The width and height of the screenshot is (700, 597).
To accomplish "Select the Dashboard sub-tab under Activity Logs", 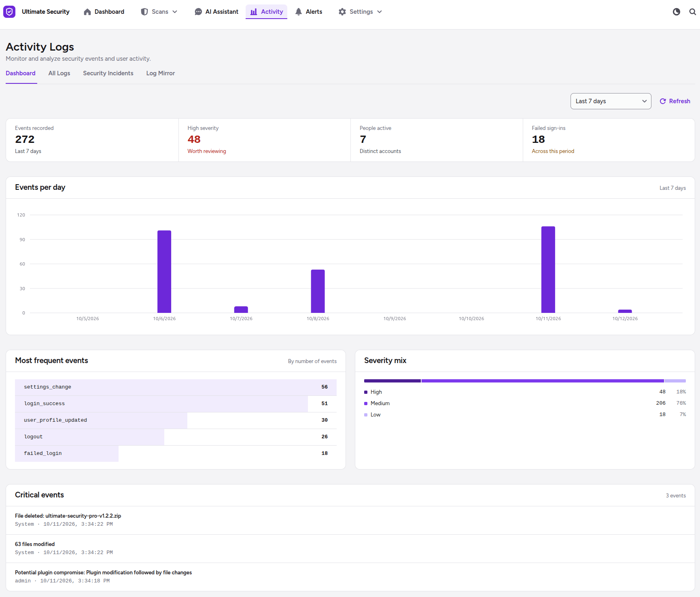I will (21, 73).
